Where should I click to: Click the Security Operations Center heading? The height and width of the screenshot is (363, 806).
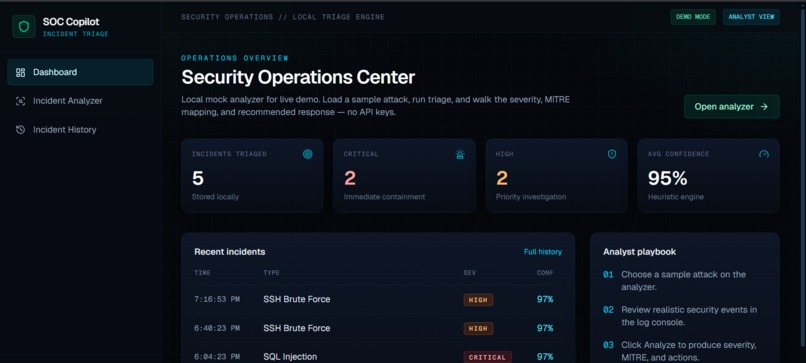pyautogui.click(x=298, y=78)
